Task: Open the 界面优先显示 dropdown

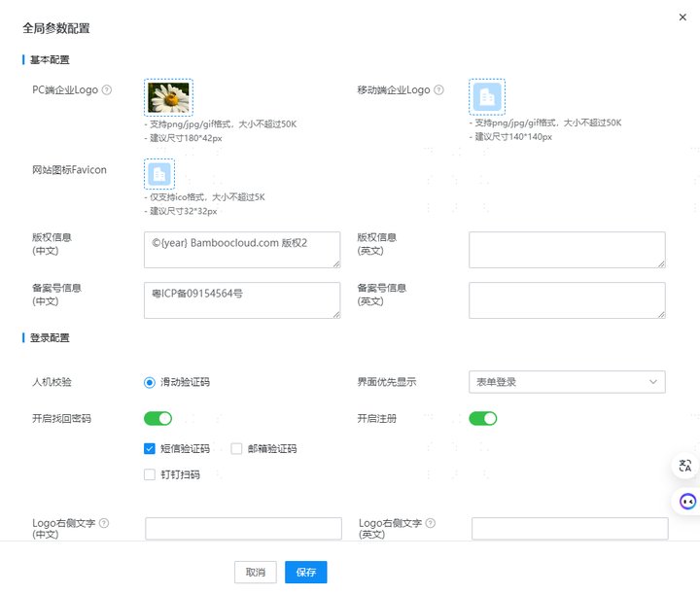Action: (567, 382)
